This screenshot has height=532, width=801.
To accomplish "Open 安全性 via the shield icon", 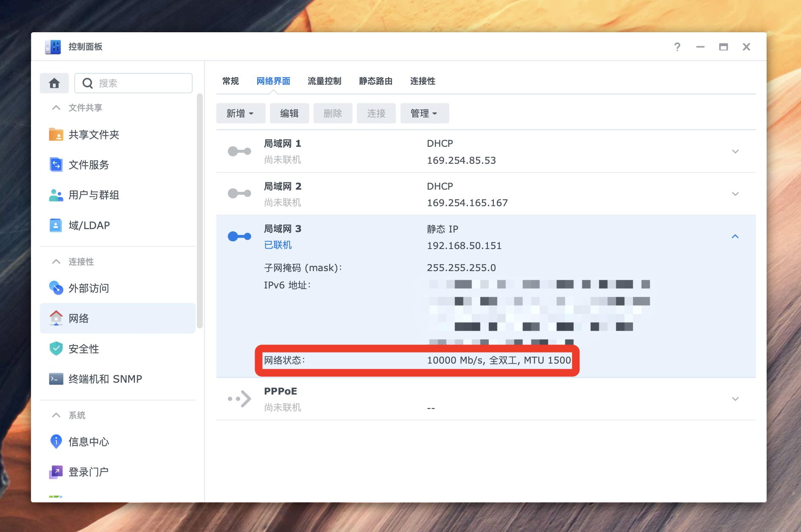I will (x=56, y=349).
